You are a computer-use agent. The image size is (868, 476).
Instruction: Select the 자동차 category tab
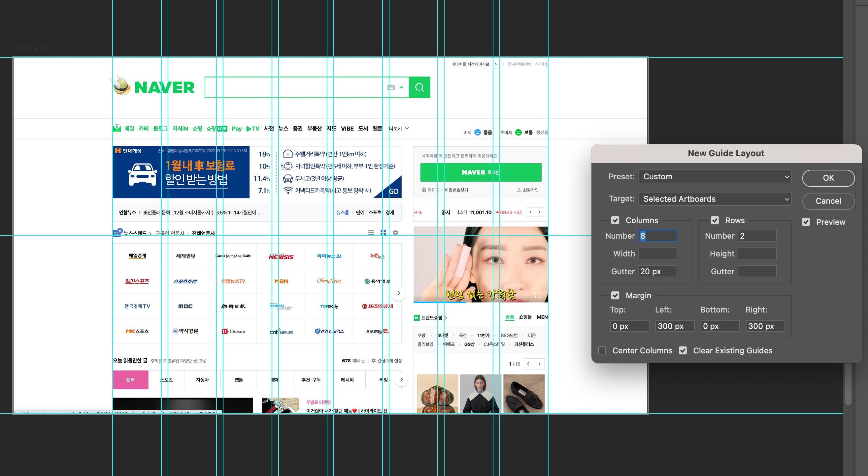click(202, 380)
